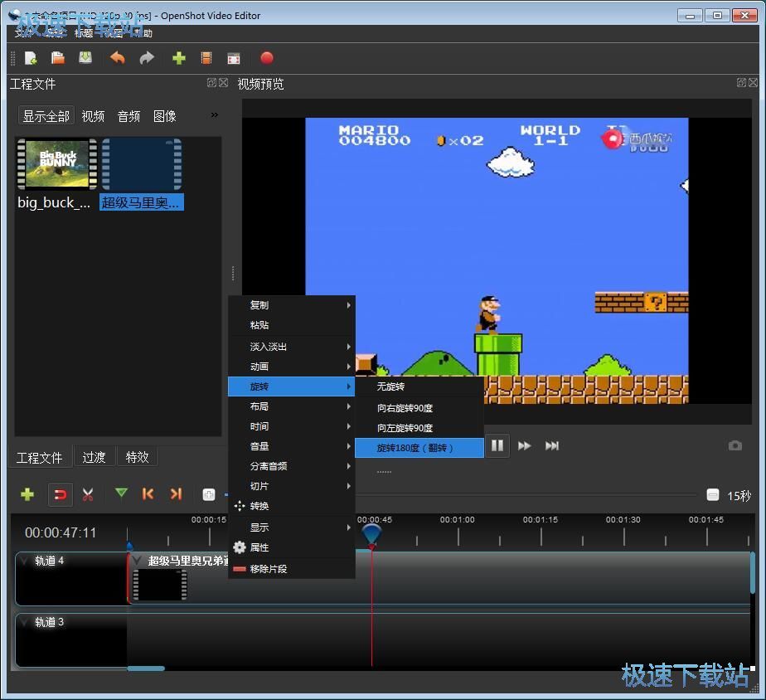Expand the Copy submenu
Viewport: 766px width, 700px height.
pos(292,305)
